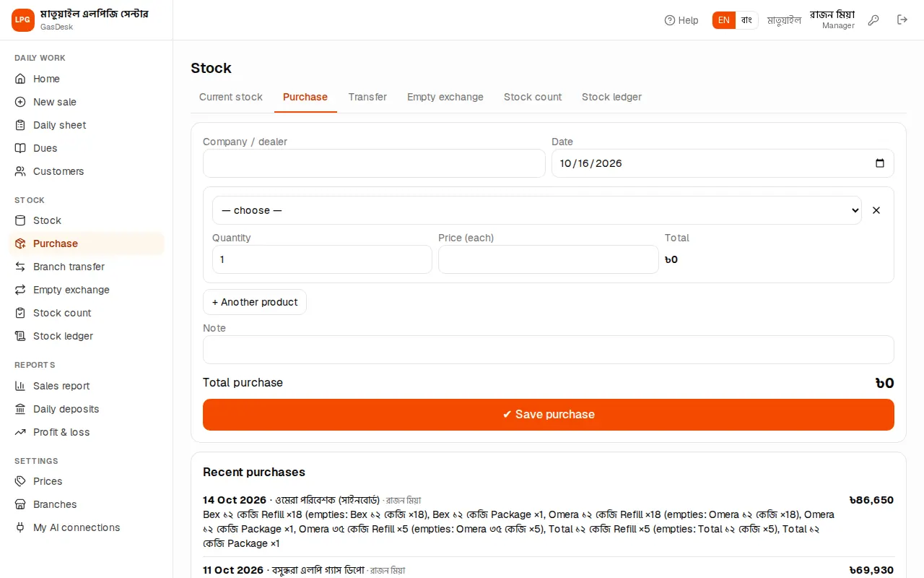Viewport: 924px width, 578px height.
Task: Remove the product row with the X
Action: coord(876,210)
